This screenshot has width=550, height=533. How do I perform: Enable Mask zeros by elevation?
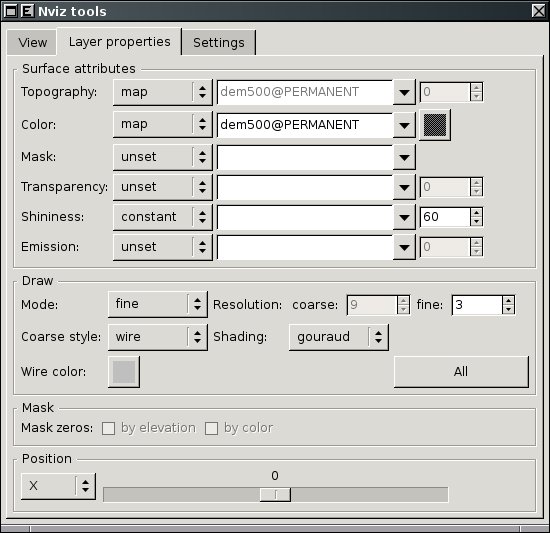(108, 428)
